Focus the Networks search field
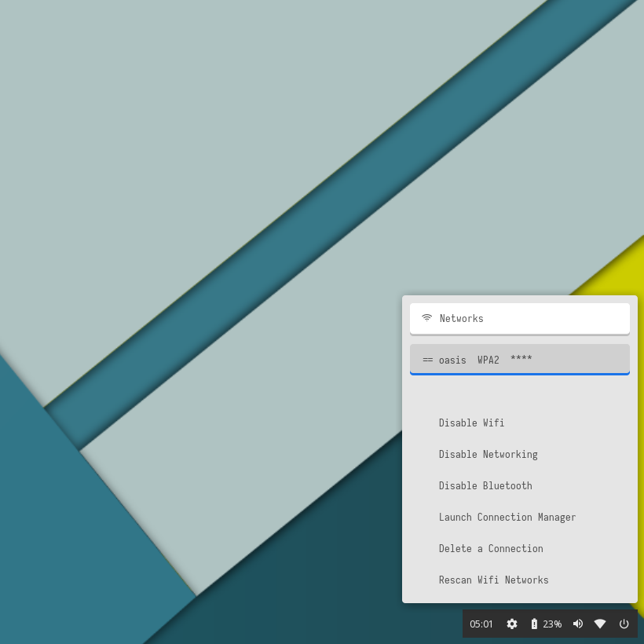This screenshot has height=644, width=644. tap(534, 318)
